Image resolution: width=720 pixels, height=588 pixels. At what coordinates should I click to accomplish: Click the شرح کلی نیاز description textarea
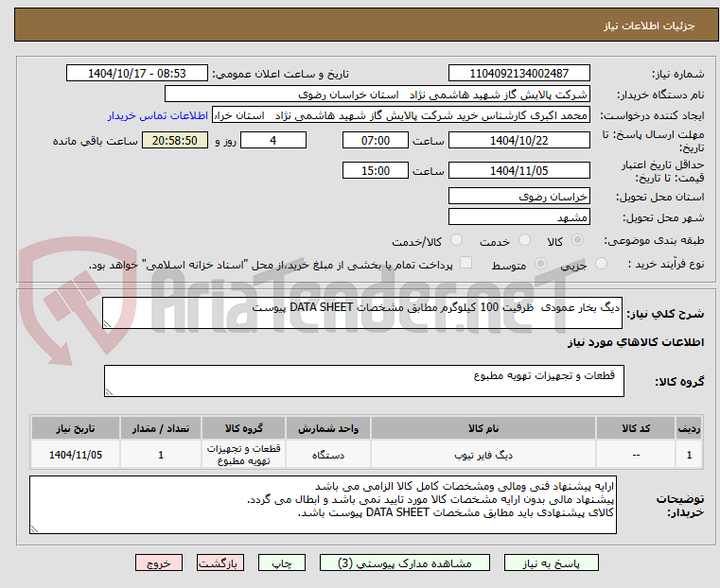click(x=362, y=313)
